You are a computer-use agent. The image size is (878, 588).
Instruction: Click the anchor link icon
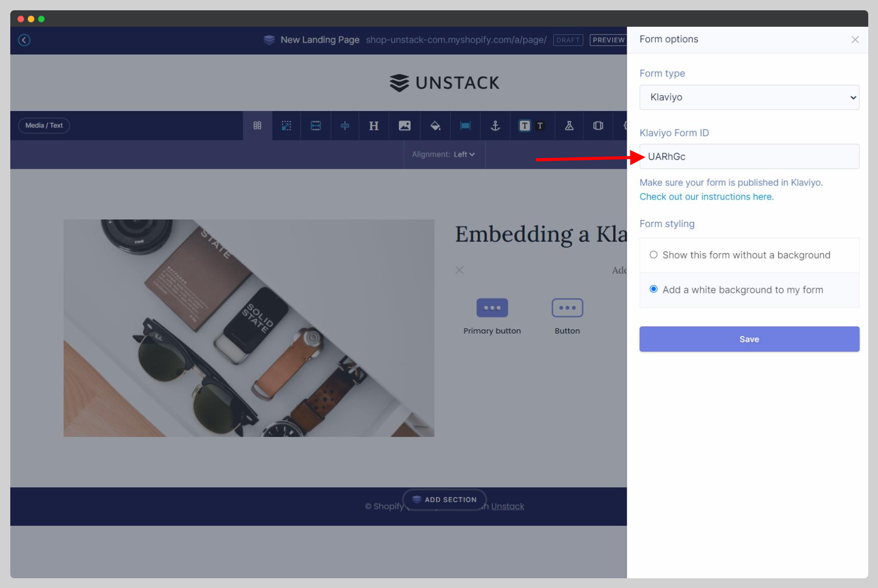pos(495,125)
